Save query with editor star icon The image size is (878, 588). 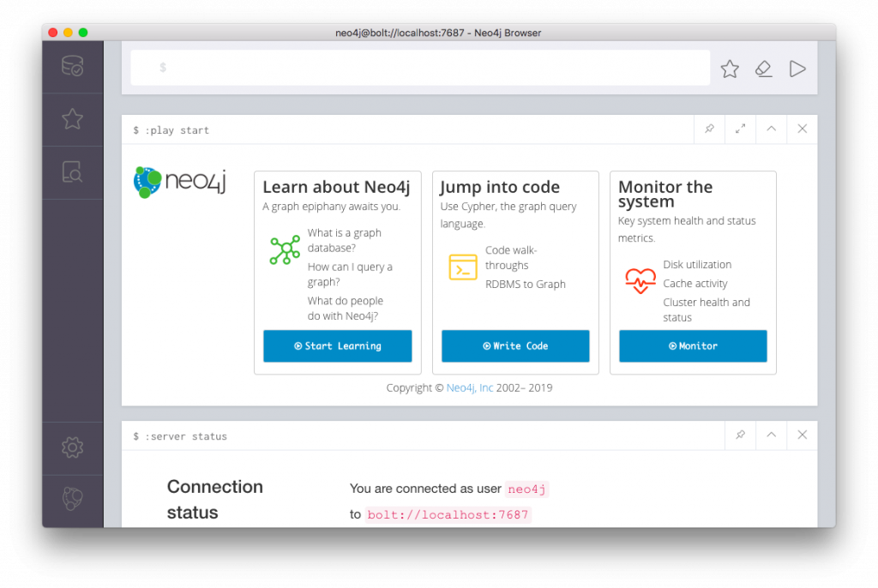click(730, 69)
